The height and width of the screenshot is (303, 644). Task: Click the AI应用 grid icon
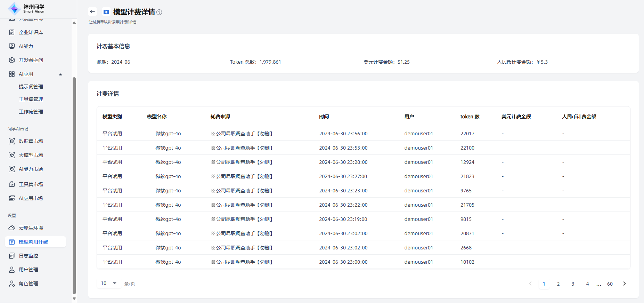pos(12,74)
